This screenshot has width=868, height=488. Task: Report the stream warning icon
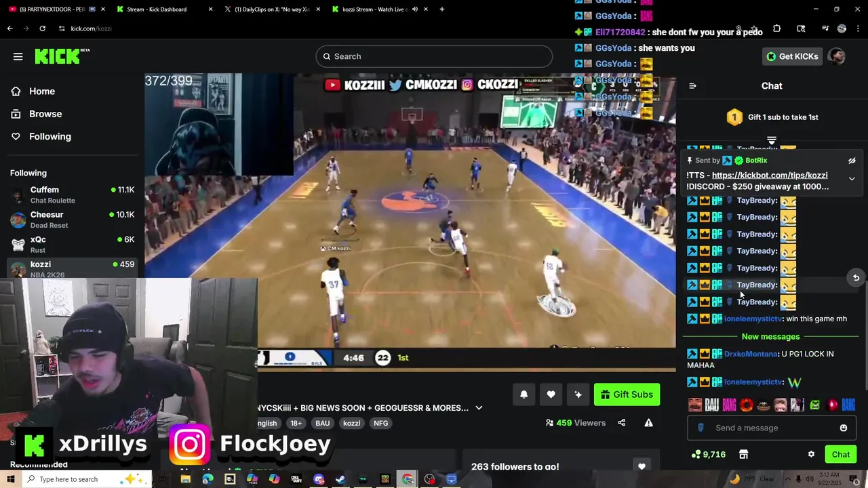648,423
